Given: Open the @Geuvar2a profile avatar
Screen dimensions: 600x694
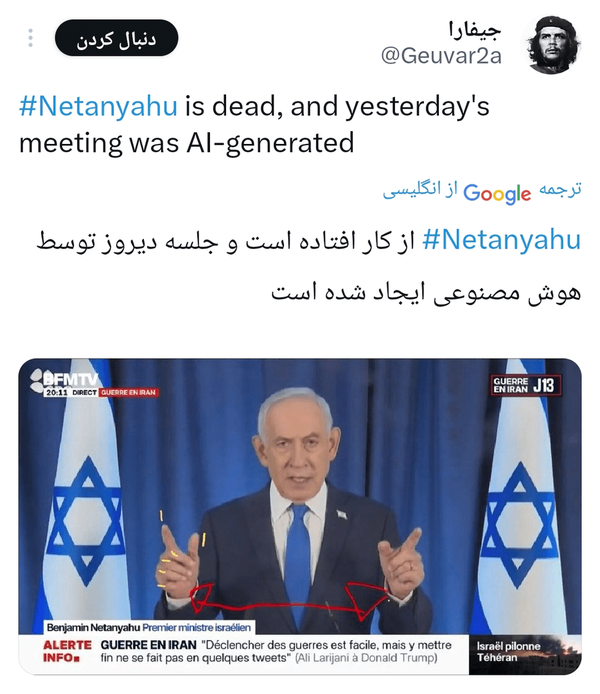Looking at the screenshot, I should [553, 45].
